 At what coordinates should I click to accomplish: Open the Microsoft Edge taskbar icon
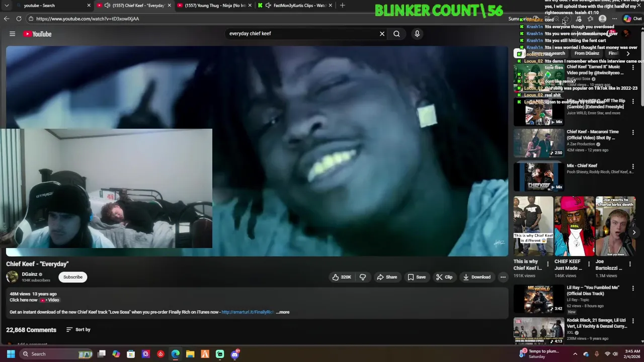point(175,354)
